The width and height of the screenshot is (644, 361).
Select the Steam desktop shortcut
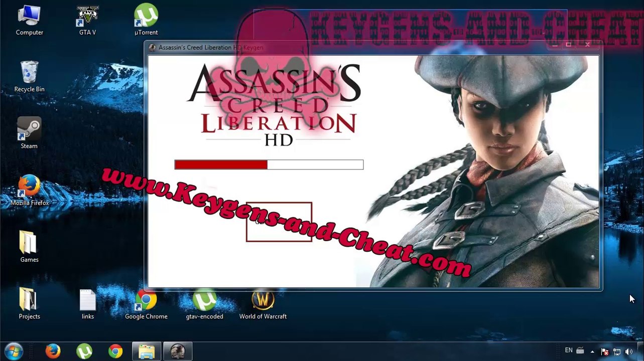pos(29,133)
